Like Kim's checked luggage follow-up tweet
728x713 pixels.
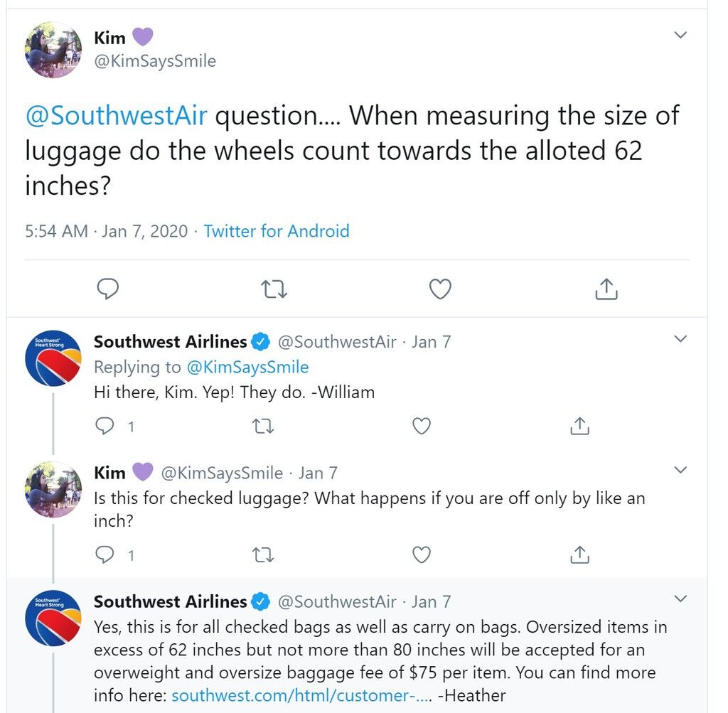click(422, 554)
